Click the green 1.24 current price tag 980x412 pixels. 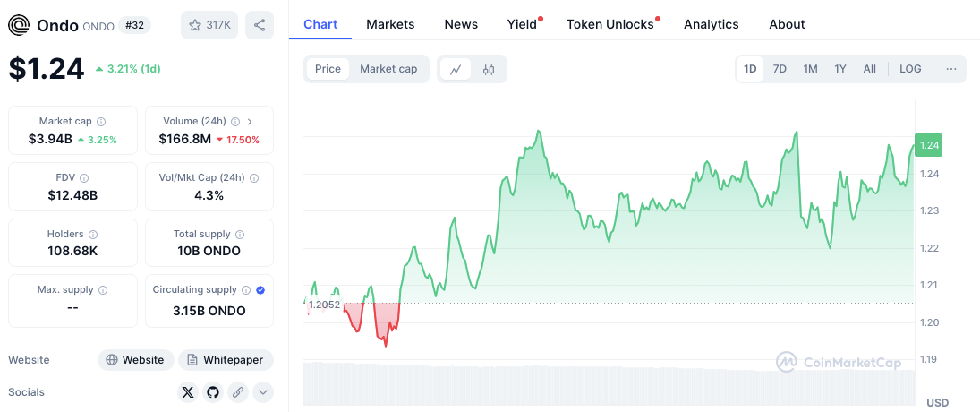click(928, 145)
